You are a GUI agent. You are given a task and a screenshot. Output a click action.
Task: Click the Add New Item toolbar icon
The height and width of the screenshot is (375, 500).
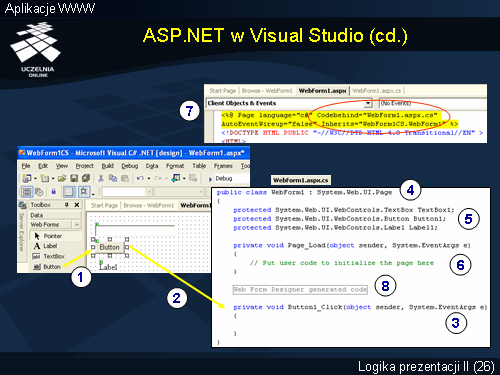[x=45, y=178]
